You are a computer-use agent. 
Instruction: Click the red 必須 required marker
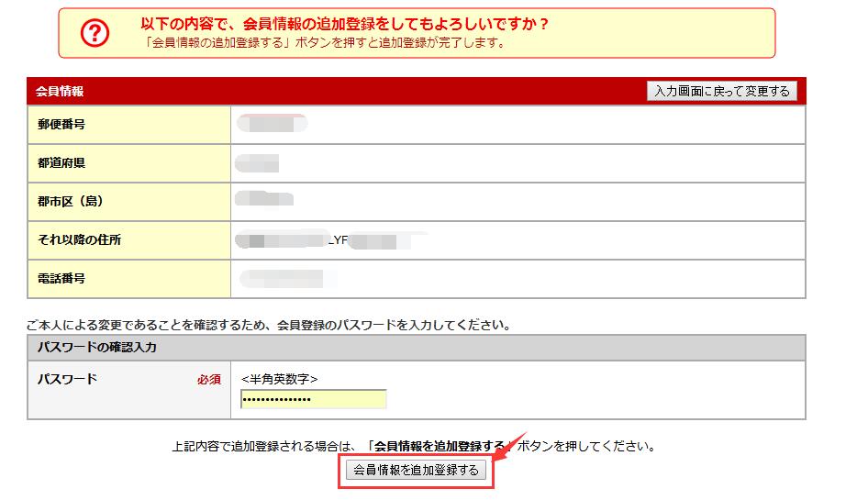pyautogui.click(x=208, y=380)
